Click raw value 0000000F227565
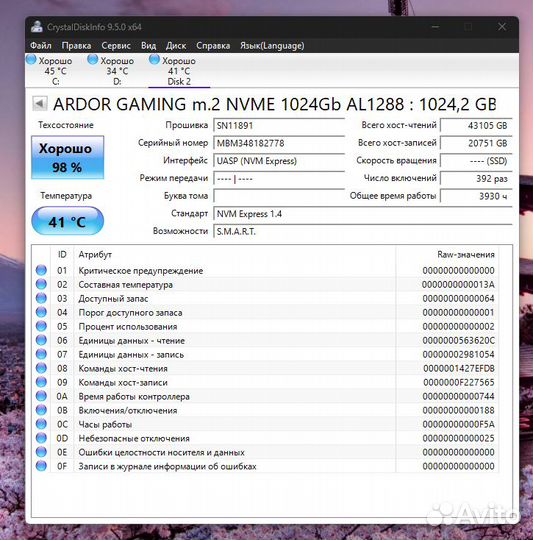The height and width of the screenshot is (540, 533). coord(459,382)
